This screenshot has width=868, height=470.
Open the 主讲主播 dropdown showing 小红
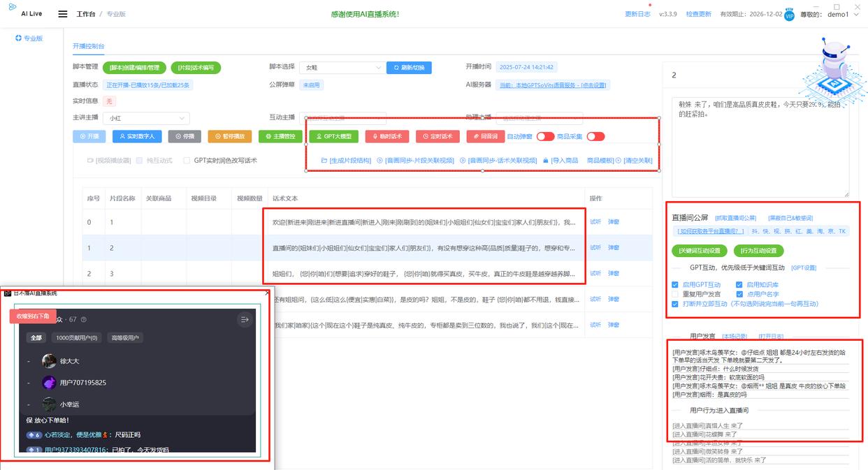146,118
